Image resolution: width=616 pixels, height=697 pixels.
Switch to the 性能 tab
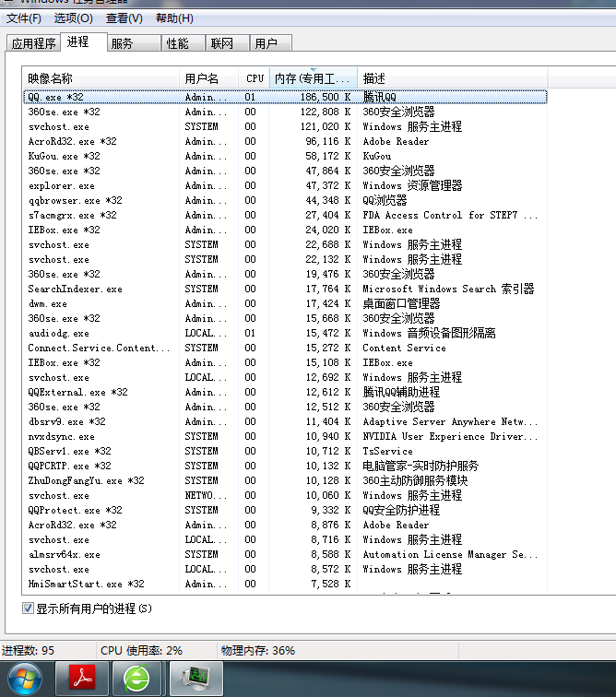click(184, 43)
